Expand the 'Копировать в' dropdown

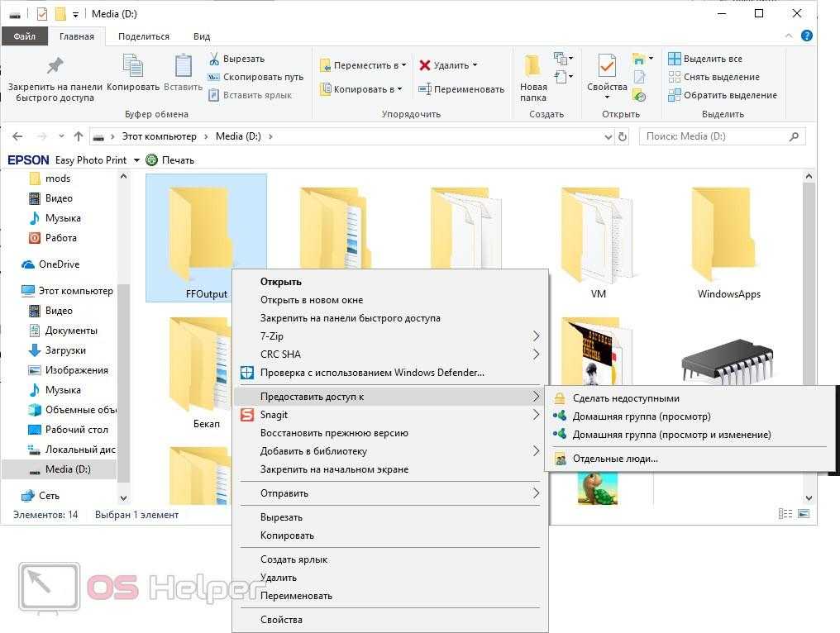coord(400,89)
